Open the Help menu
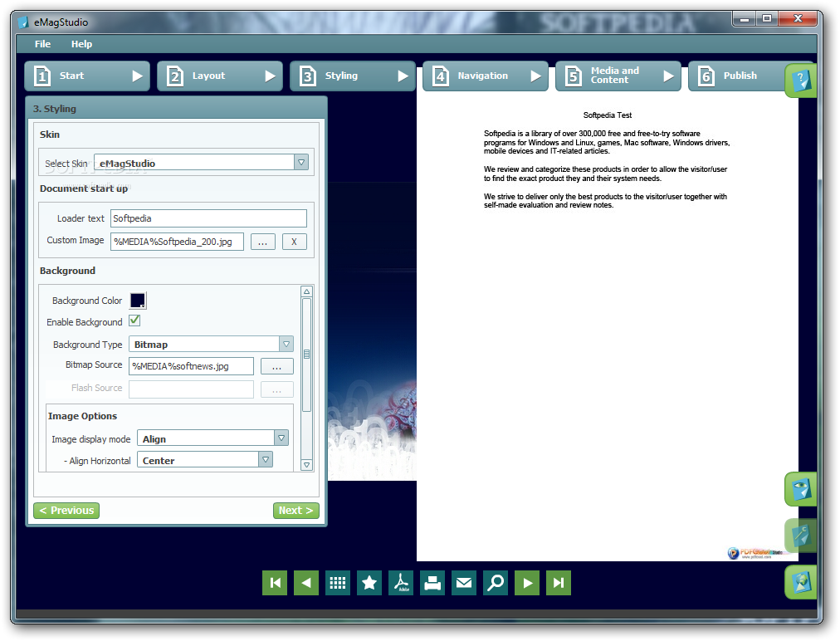 81,44
